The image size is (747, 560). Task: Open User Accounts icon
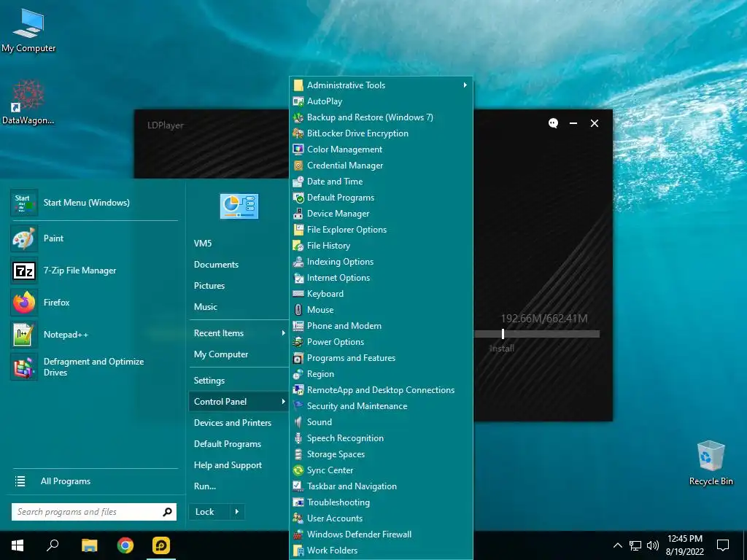(298, 518)
